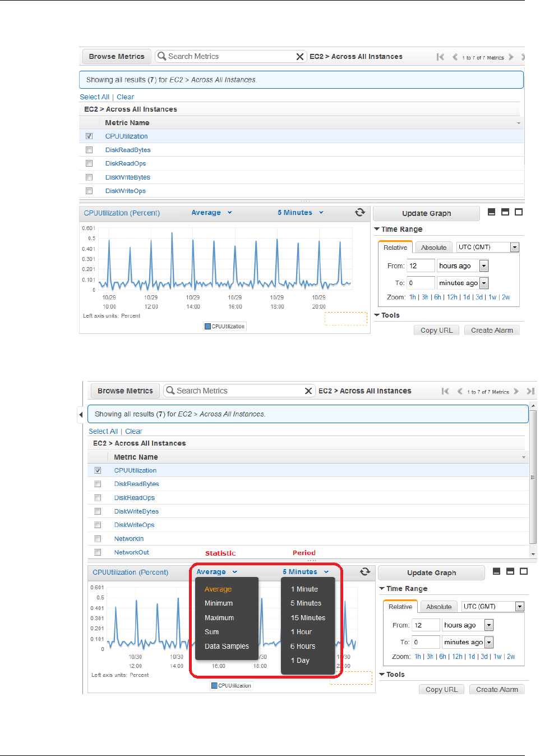The width and height of the screenshot is (540, 756).
Task: Collapse the left panel with the arrow icon
Action: pos(81,415)
